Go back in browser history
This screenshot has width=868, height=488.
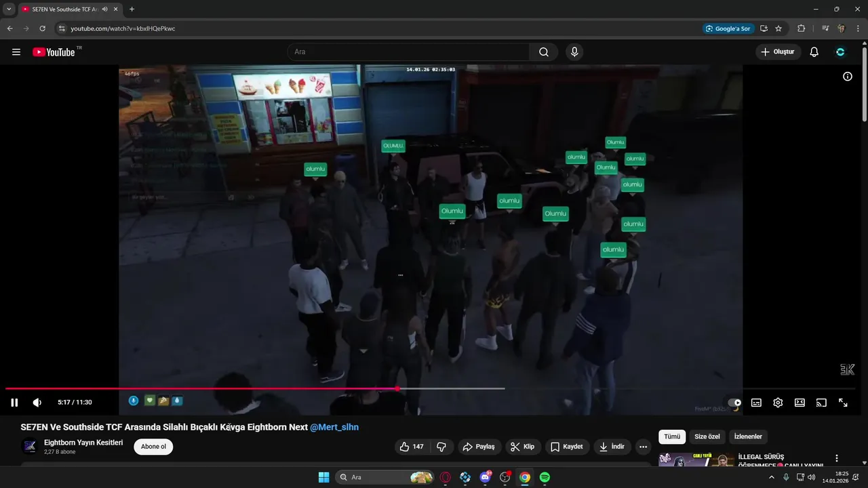(x=9, y=28)
